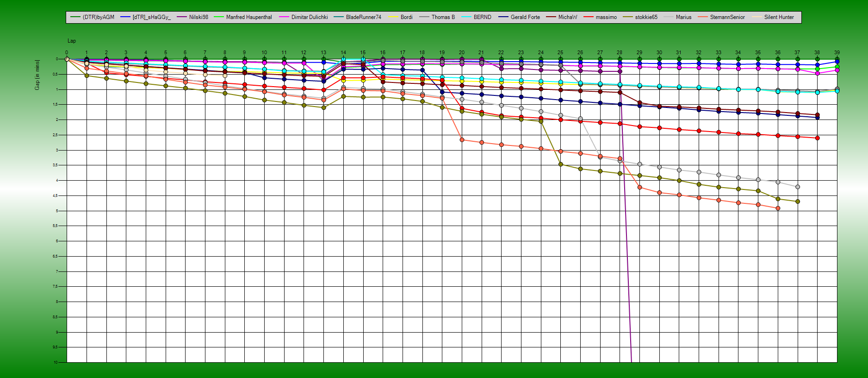Click the 'Lap' axis title
Screen dimensions: 868x378
pyautogui.click(x=72, y=41)
